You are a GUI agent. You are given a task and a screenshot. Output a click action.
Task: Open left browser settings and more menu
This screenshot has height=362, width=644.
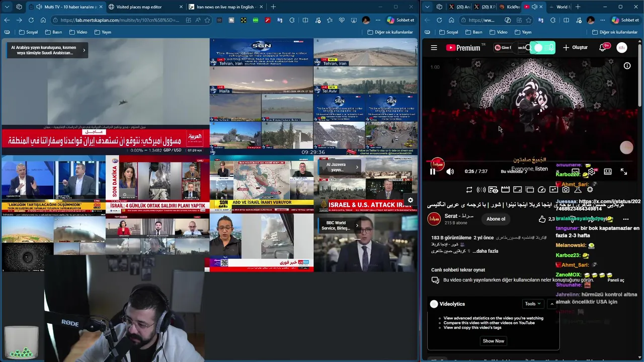point(378,20)
